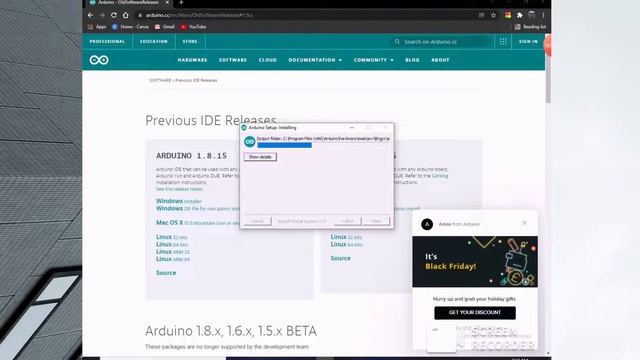Open Source link in the right release card
640x360 pixels.
[340, 258]
